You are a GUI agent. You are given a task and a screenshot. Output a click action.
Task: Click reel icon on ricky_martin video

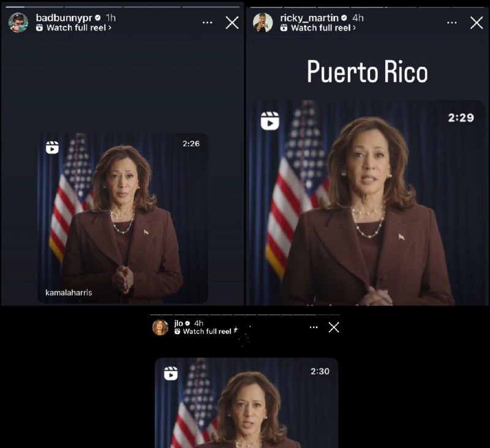(x=270, y=121)
